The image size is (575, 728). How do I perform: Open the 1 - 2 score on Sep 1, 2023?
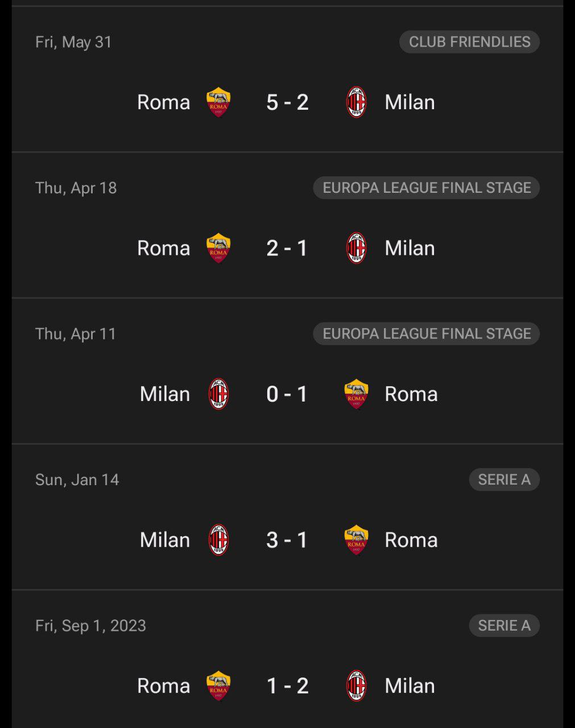pyautogui.click(x=287, y=686)
